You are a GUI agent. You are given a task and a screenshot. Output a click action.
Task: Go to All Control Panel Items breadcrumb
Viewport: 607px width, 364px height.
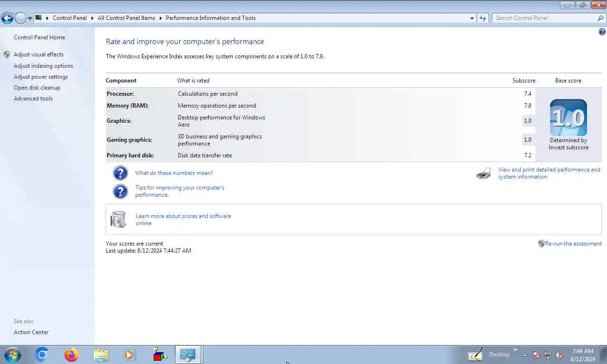[126, 18]
